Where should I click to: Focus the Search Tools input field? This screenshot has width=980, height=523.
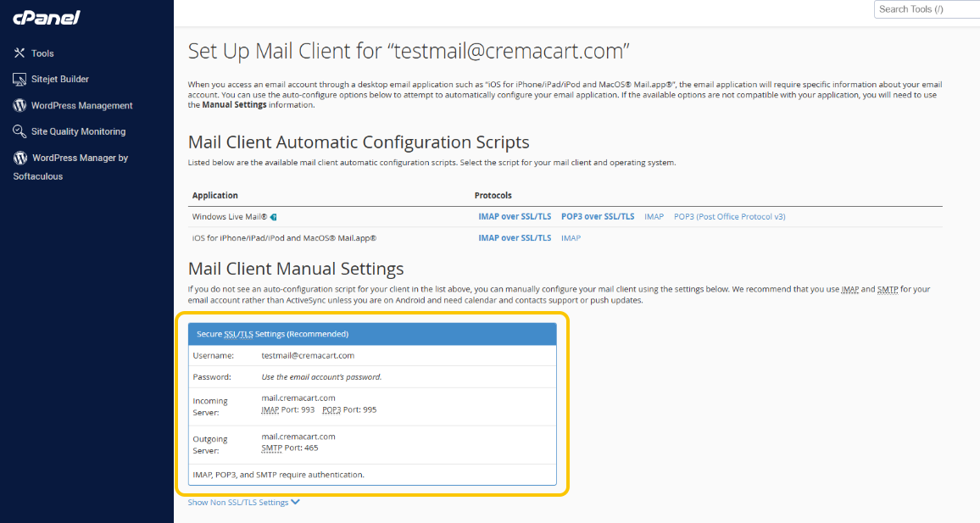tap(927, 9)
